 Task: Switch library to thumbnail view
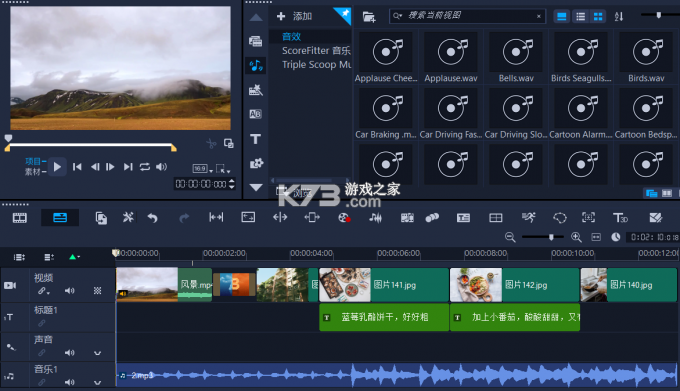click(x=598, y=17)
